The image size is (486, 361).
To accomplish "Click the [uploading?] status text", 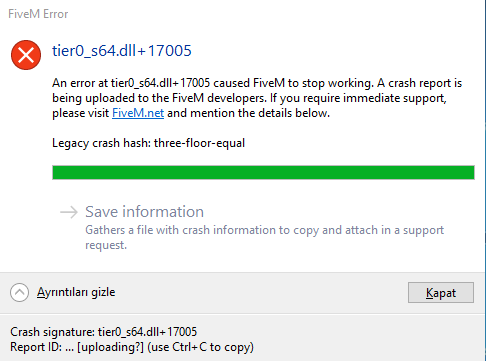I will 110,347.
